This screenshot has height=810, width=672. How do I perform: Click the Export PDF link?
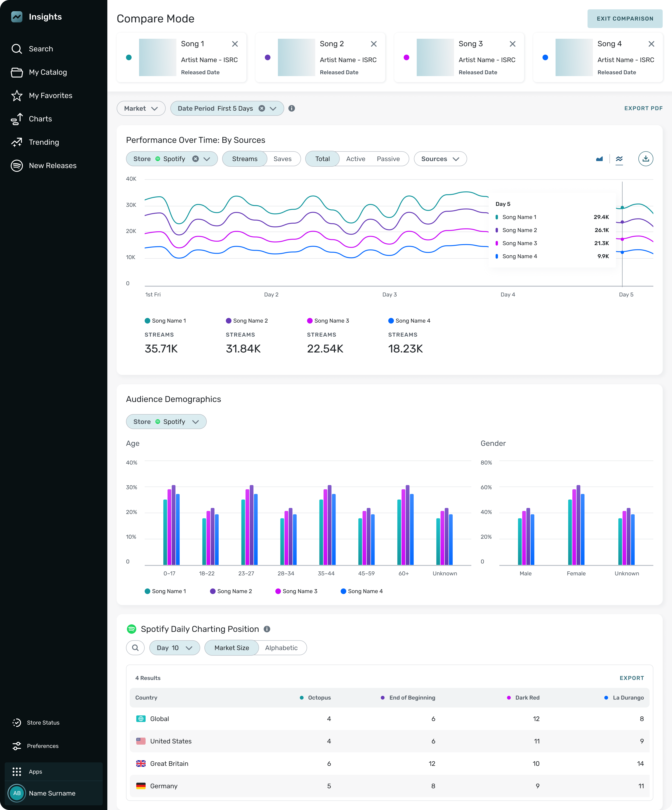pos(643,108)
